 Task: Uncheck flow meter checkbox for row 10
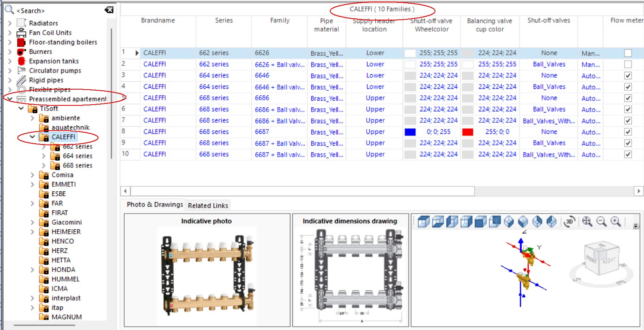(628, 155)
